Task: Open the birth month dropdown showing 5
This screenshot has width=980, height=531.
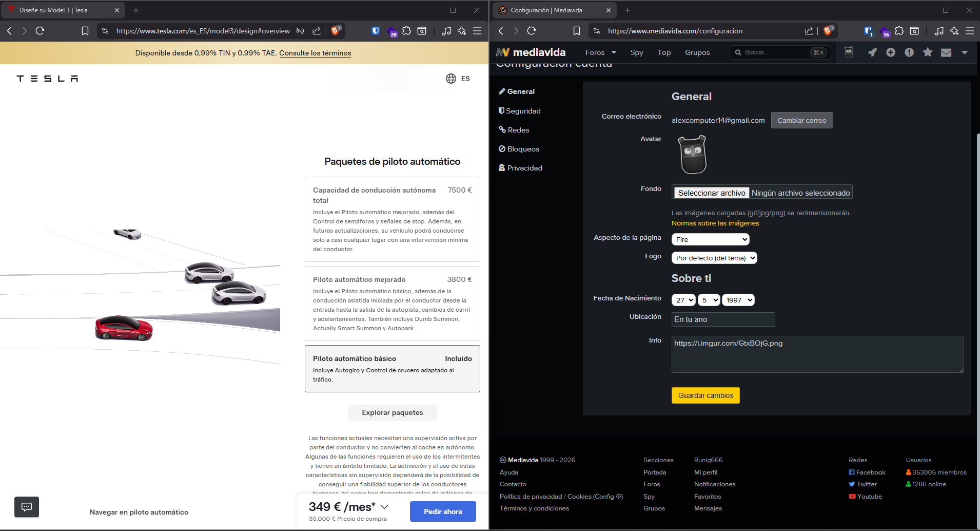Action: 709,300
